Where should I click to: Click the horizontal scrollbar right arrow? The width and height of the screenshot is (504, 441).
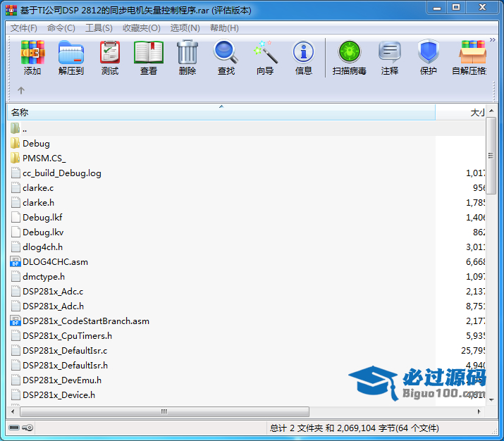click(479, 411)
